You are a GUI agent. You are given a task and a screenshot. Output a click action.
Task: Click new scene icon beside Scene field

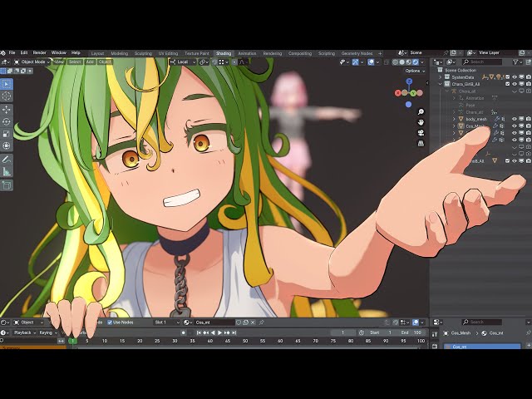453,53
